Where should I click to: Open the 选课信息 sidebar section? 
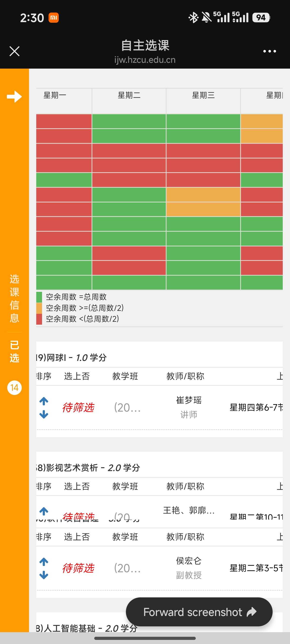pos(14,298)
